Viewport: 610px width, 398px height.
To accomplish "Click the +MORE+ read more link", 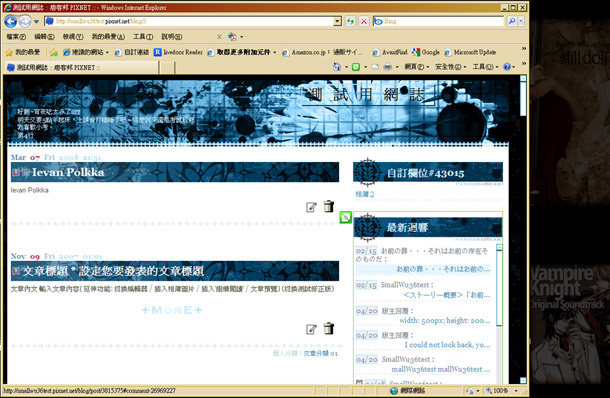I will point(172,310).
